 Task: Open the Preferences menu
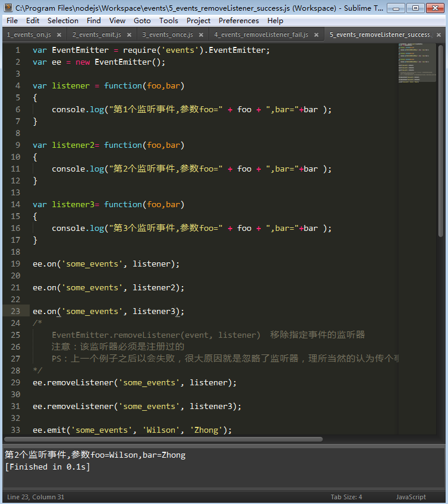pyautogui.click(x=239, y=21)
